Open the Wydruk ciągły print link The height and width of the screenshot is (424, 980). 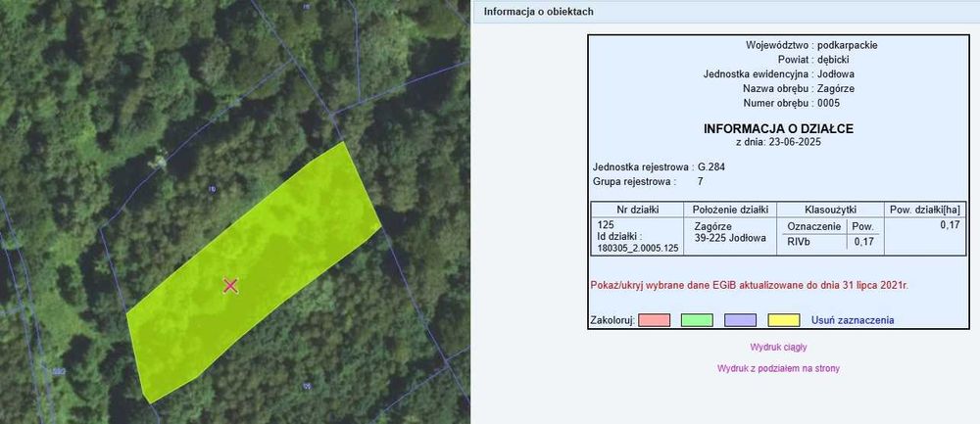pos(778,348)
